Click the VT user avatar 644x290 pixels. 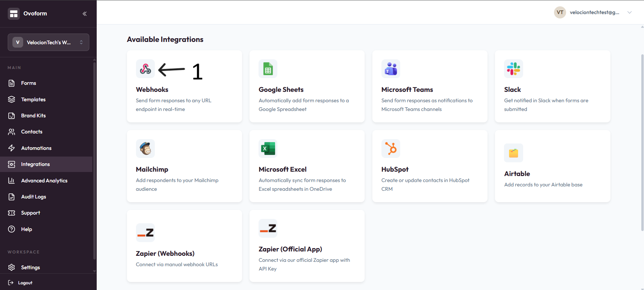coord(560,12)
